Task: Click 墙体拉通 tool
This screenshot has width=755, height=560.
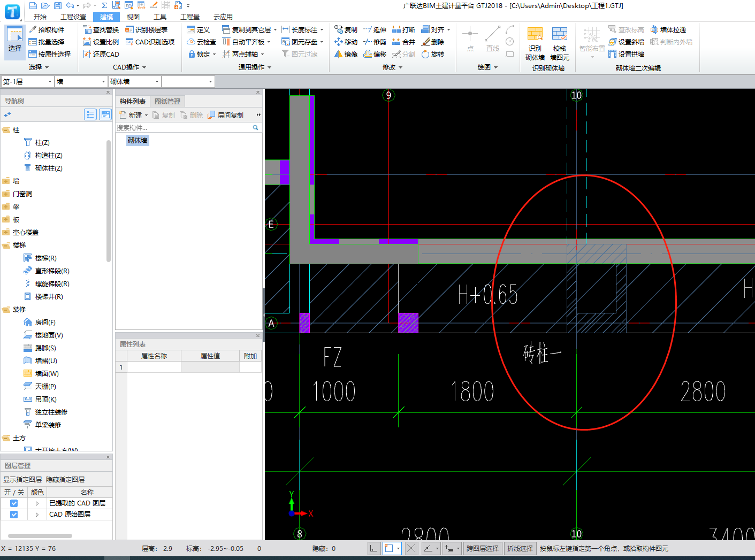Action: tap(668, 29)
